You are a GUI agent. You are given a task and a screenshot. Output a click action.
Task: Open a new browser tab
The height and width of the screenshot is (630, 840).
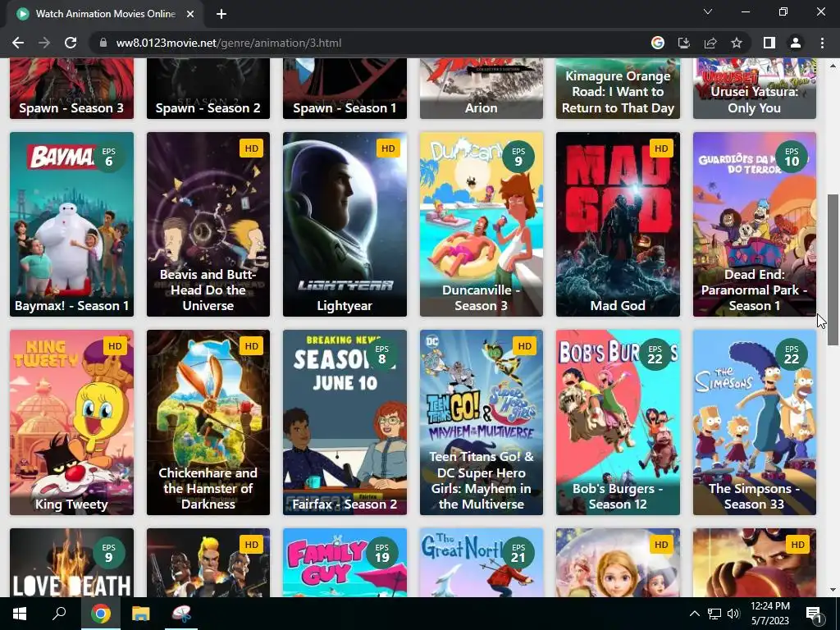tap(221, 14)
